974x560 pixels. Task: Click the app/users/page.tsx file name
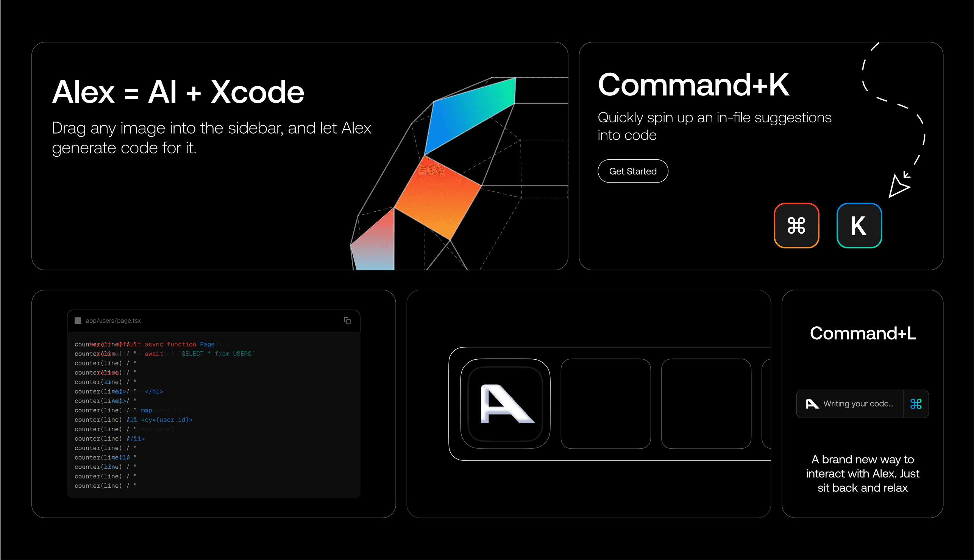pyautogui.click(x=113, y=320)
